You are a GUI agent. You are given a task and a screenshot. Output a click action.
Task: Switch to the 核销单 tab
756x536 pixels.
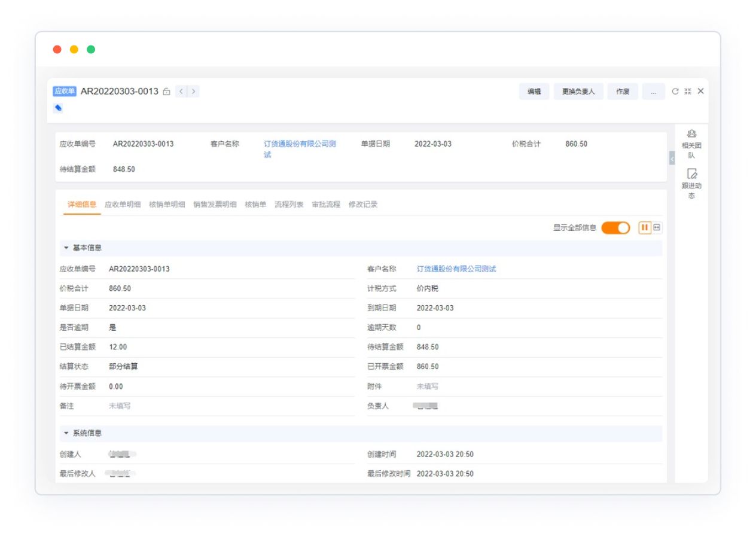point(255,205)
